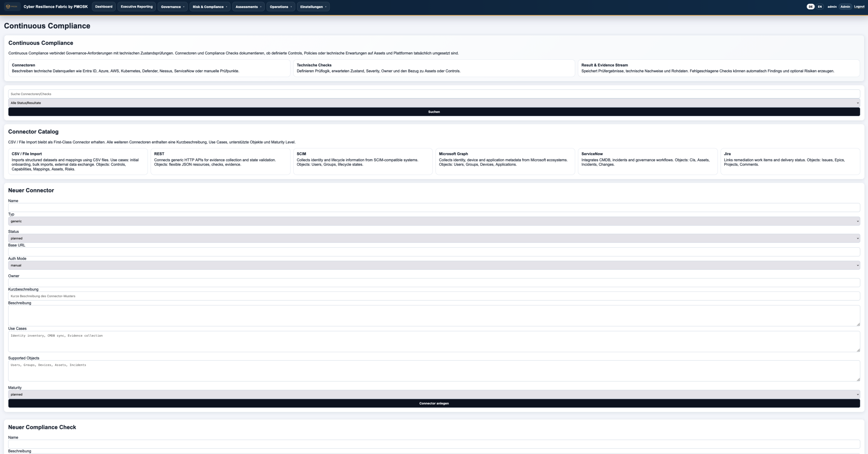Open the connector Typ dropdown showing generic
The image size is (868, 454).
tap(434, 221)
